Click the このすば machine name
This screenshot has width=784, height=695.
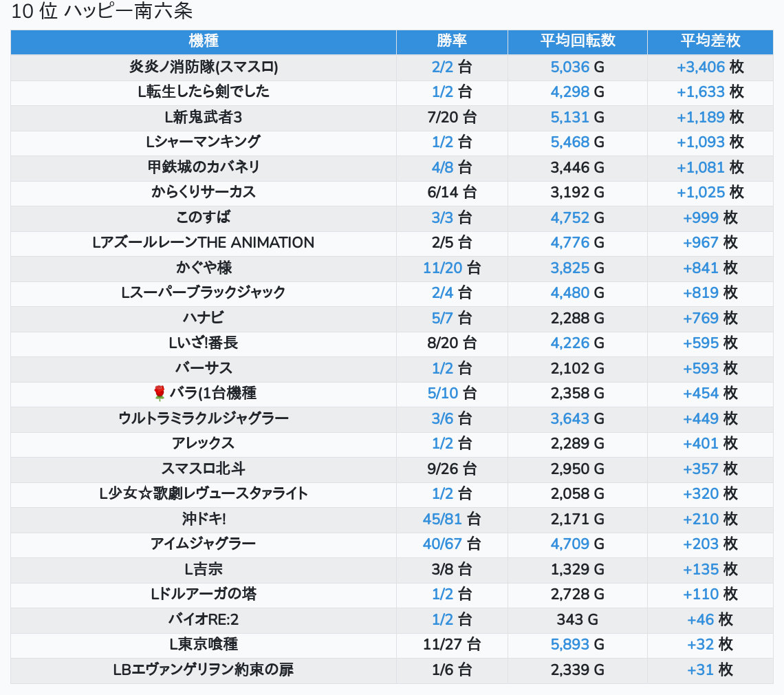pyautogui.click(x=204, y=217)
